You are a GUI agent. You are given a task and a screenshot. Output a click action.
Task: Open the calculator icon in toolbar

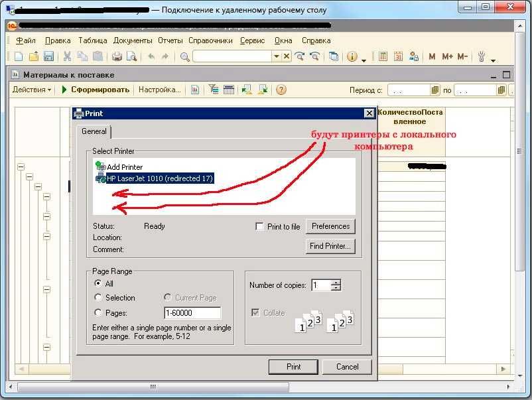pyautogui.click(x=383, y=57)
